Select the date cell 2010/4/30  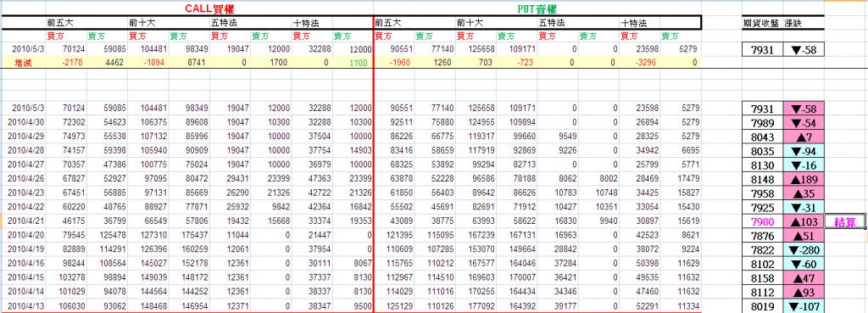24,122
